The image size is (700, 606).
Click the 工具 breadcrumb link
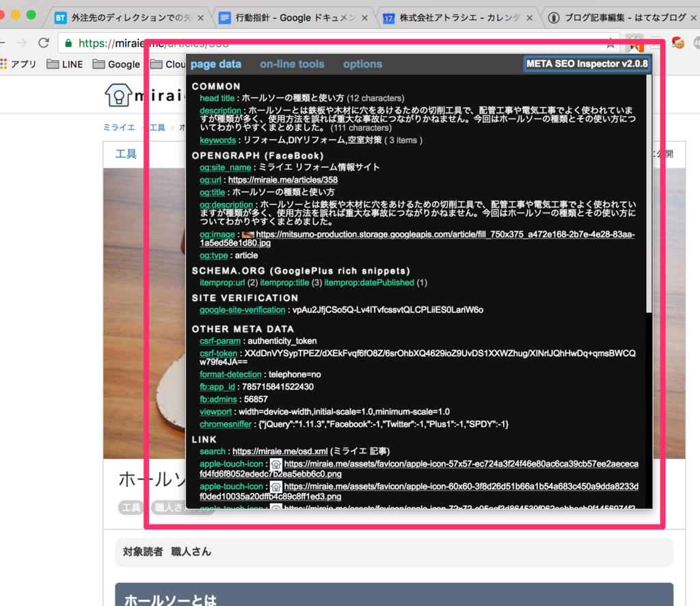[x=157, y=128]
